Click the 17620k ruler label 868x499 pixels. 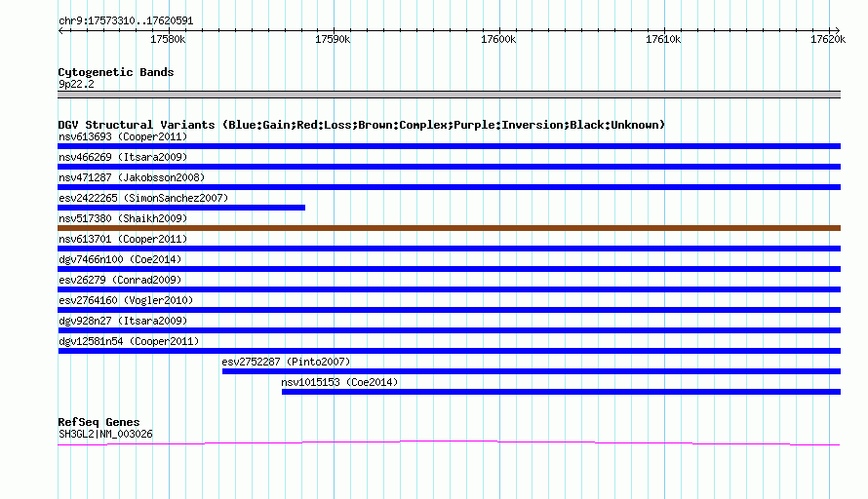tap(828, 39)
